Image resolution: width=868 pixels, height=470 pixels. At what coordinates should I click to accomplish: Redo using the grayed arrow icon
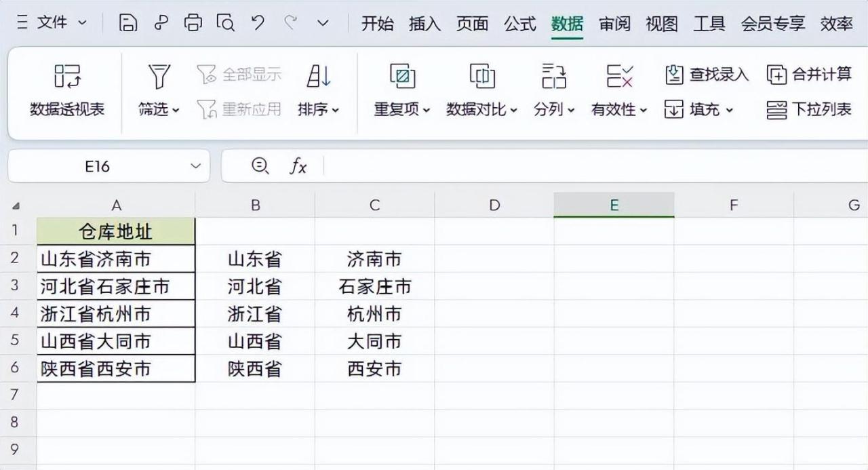(291, 23)
